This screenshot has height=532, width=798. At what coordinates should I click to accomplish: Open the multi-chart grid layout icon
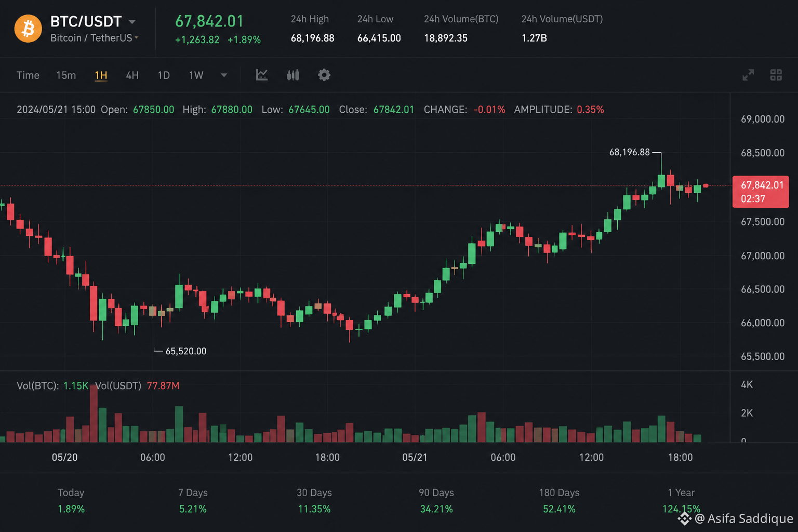776,75
